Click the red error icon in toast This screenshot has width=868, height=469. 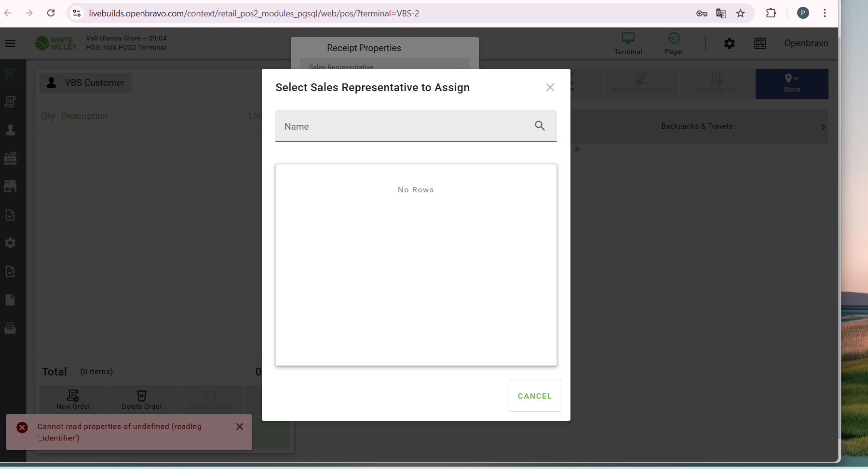coord(22,428)
